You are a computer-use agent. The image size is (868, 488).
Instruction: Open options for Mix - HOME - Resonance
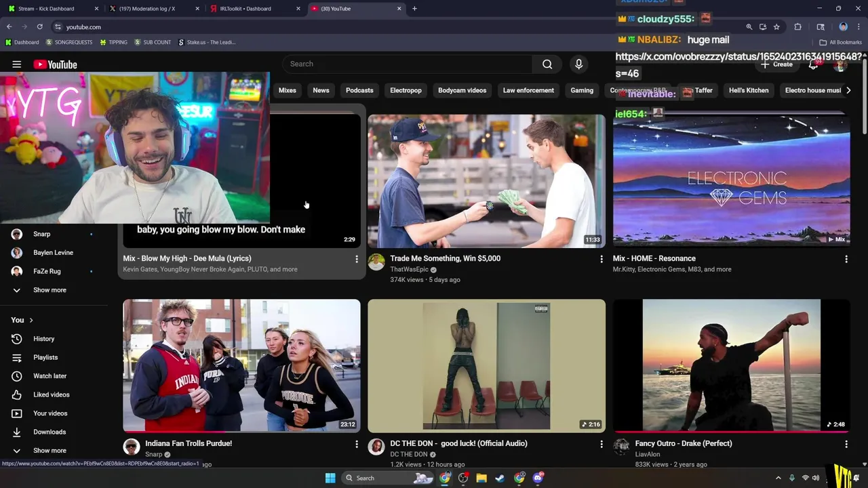846,259
